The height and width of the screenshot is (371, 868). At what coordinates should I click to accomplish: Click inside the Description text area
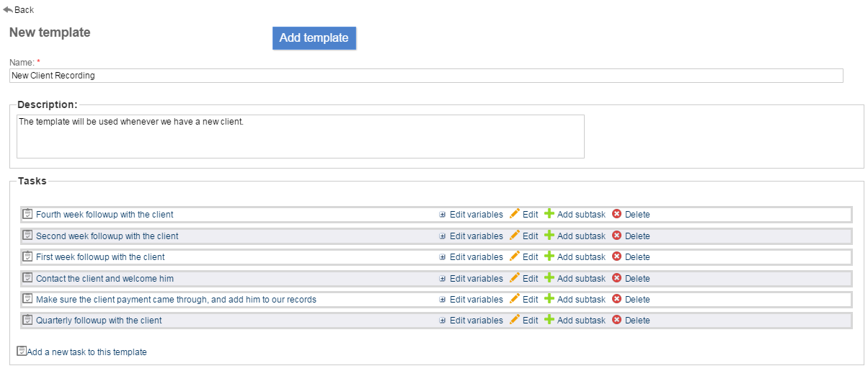click(x=300, y=136)
